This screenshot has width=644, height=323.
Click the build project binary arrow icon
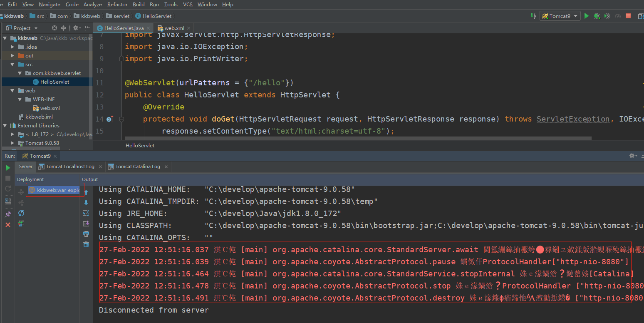coord(534,16)
